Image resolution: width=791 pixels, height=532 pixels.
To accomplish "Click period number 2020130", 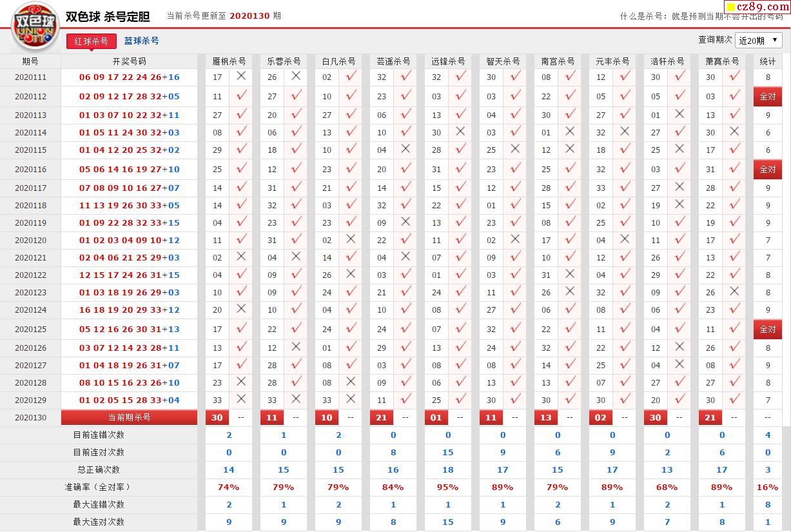I will 30,417.
